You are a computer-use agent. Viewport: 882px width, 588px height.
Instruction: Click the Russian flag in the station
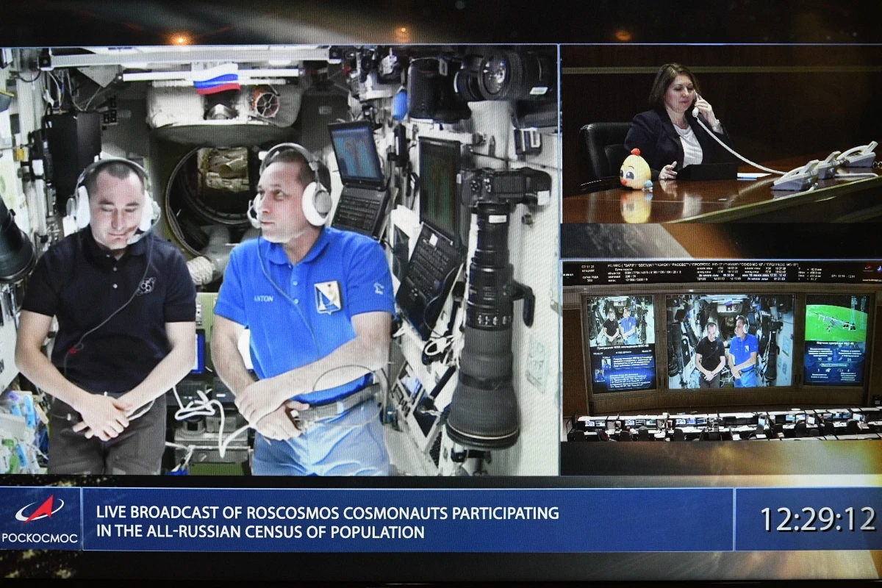(216, 79)
